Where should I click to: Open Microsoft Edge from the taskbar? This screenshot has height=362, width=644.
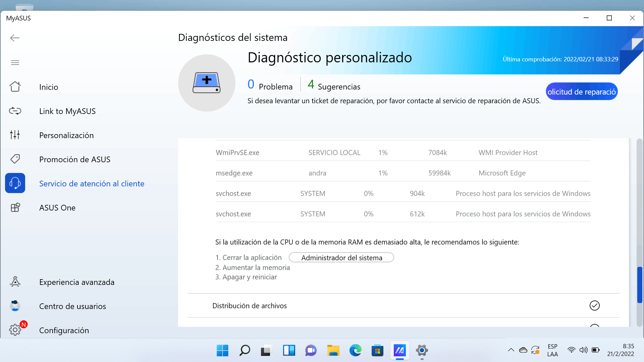point(355,351)
